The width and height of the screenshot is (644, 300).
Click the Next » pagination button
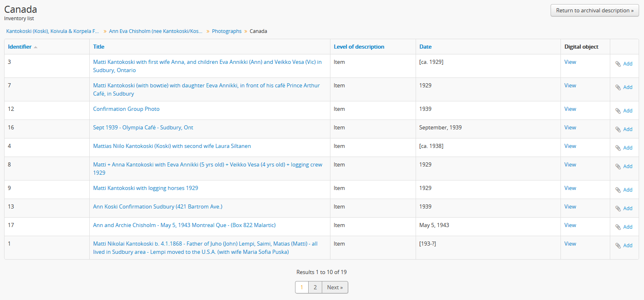pos(335,287)
